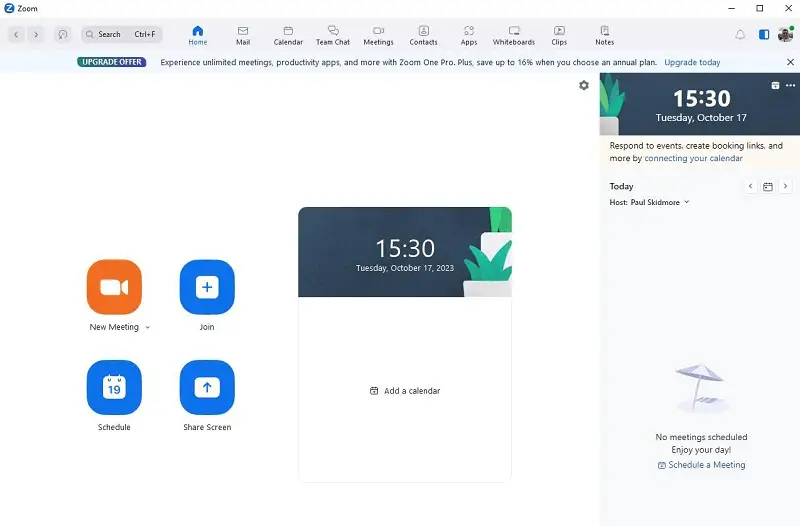This screenshot has height=526, width=800.
Task: Click the Upgrade today link
Action: (692, 62)
